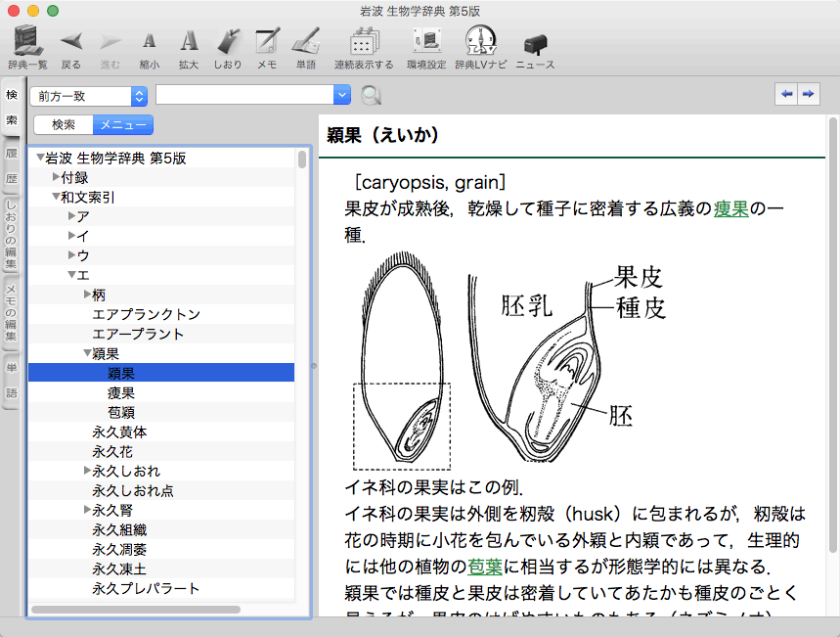Open the 辞典一覧 dictionary list icon
Image resolution: width=840 pixels, height=637 pixels.
click(27, 42)
